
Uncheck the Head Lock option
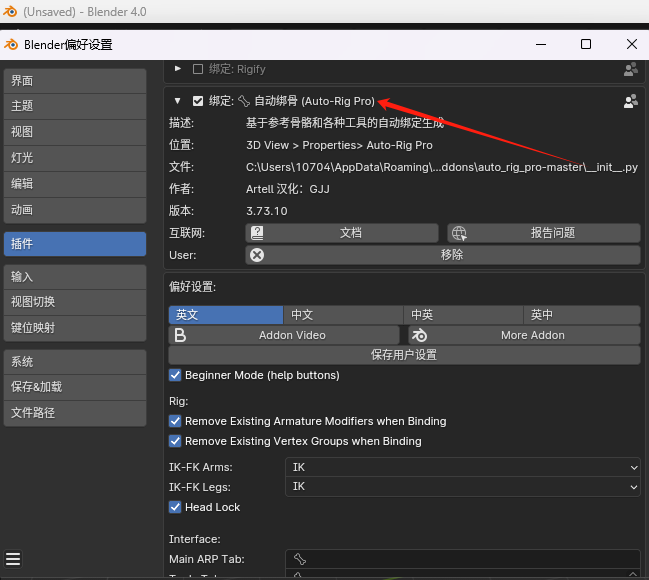click(x=175, y=507)
